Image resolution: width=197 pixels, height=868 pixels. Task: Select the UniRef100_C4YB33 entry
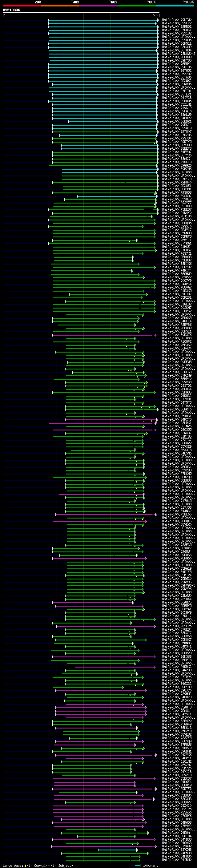tap(176, 840)
